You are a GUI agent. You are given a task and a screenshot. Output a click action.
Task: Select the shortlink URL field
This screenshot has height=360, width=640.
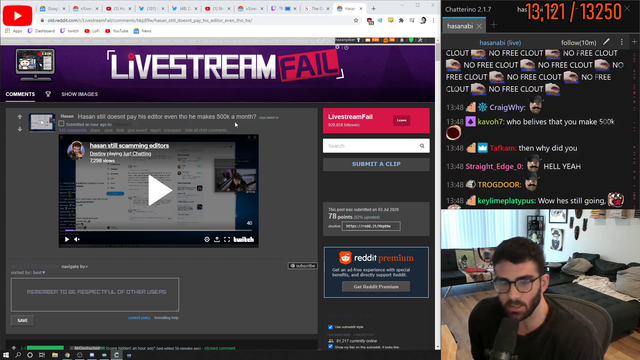[371, 226]
